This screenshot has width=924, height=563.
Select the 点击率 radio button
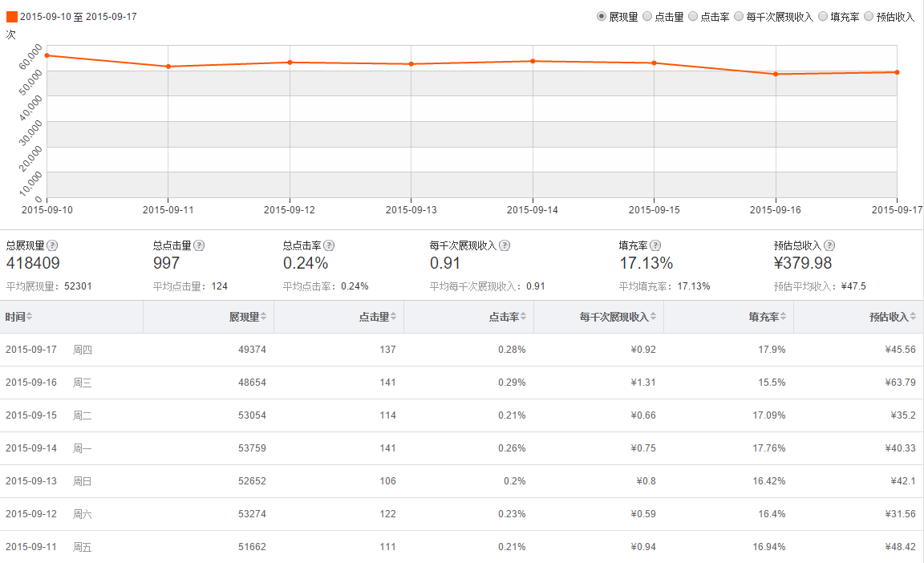tap(693, 16)
